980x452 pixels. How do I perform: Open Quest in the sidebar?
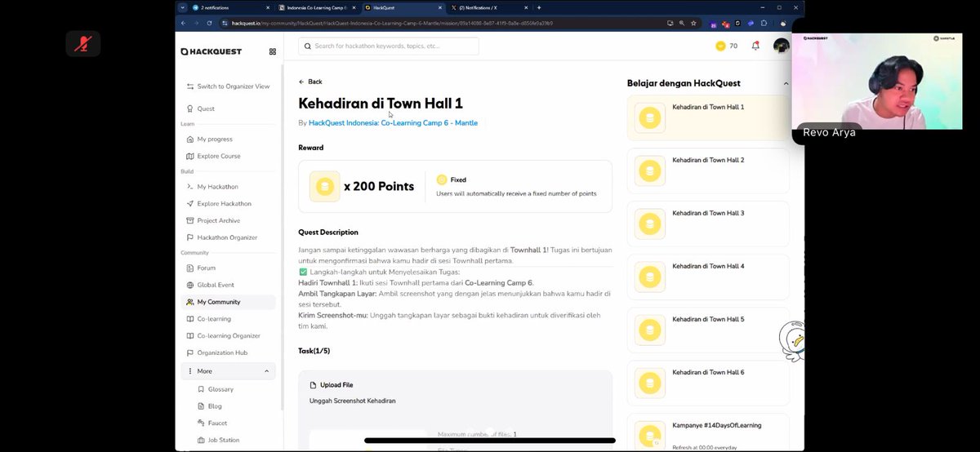(228, 109)
